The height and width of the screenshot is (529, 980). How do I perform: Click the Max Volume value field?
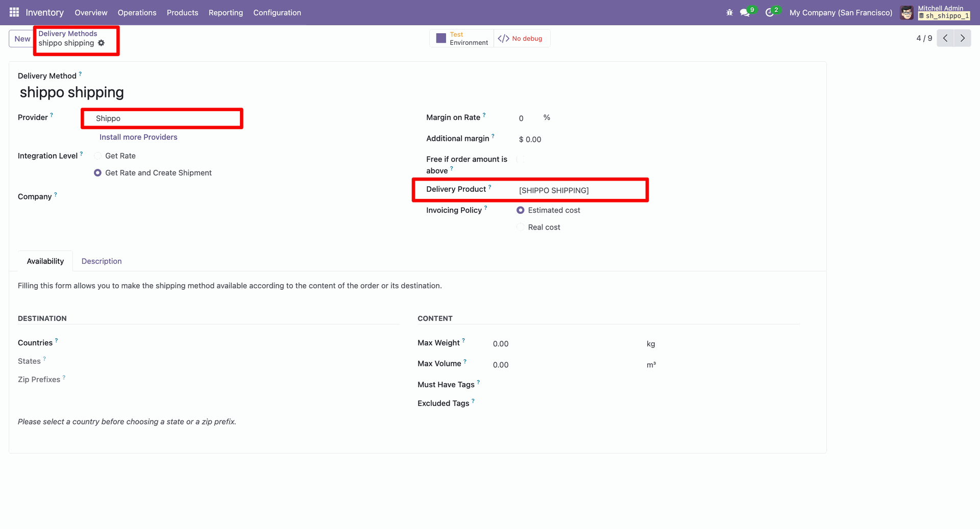tap(567, 365)
